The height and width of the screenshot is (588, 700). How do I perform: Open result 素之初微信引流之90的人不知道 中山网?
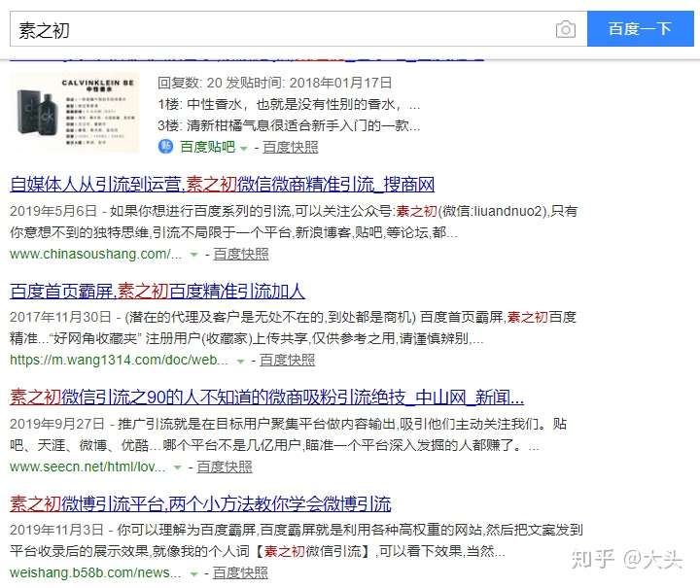tap(267, 397)
